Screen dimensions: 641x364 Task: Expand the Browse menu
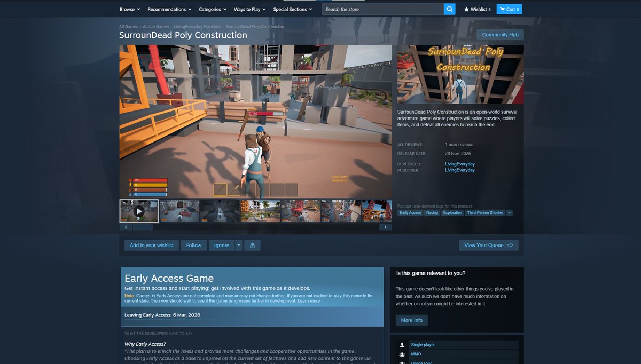[x=130, y=9]
